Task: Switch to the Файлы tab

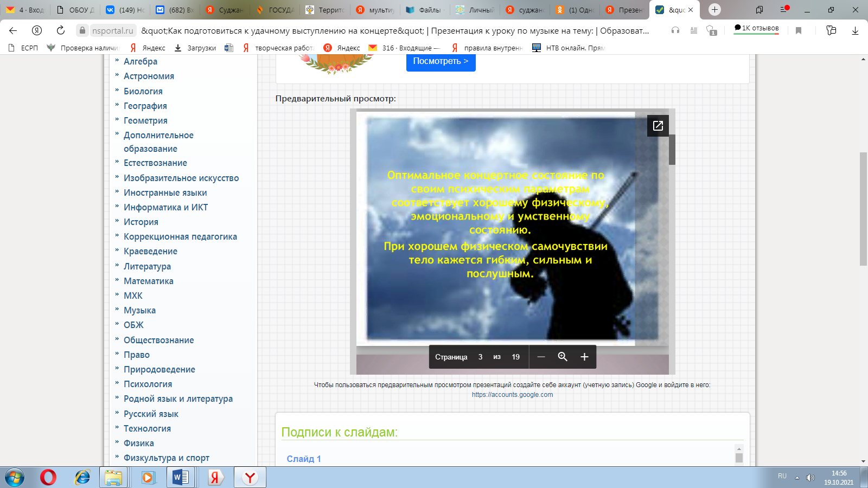Action: [x=425, y=10]
